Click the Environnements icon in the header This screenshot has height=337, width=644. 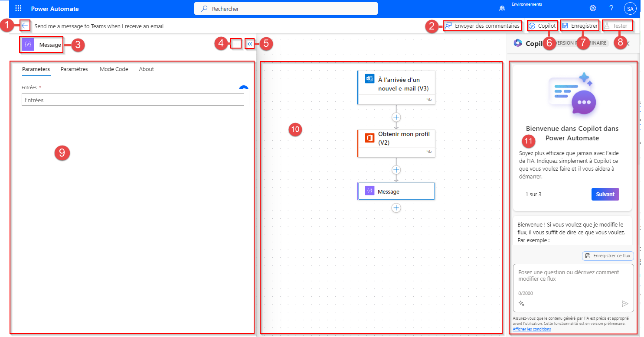tap(503, 9)
